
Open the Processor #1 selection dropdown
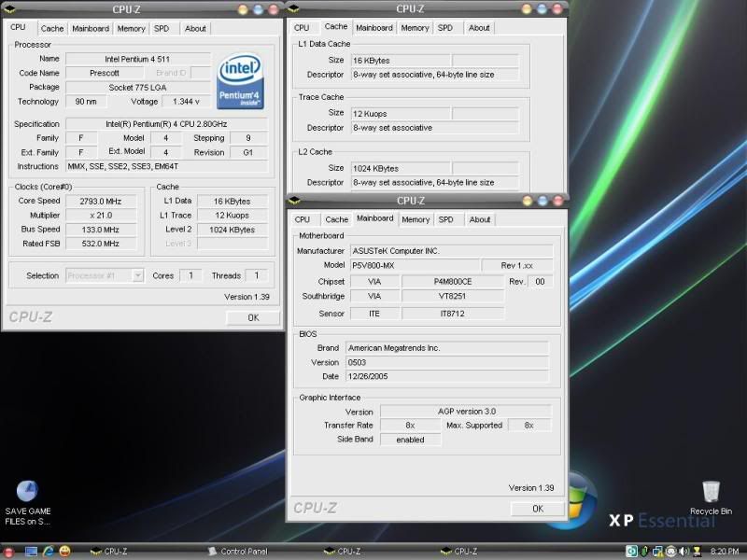point(105,275)
